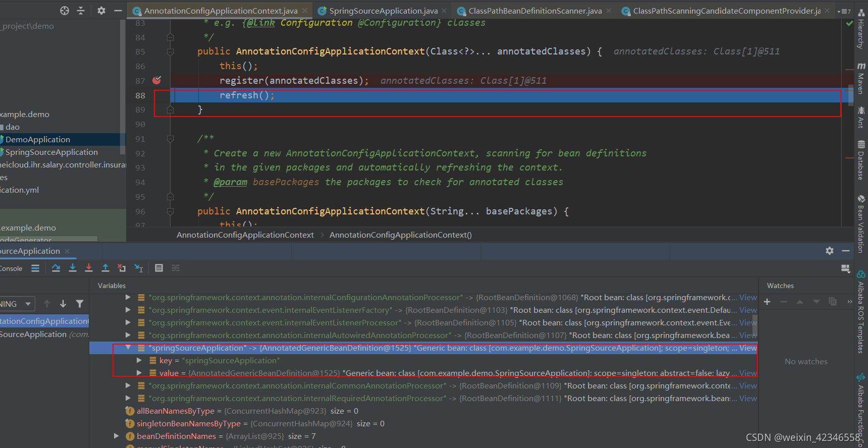Click the Run to Cursor icon
Image resolution: width=868 pixels, height=448 pixels.
139,268
